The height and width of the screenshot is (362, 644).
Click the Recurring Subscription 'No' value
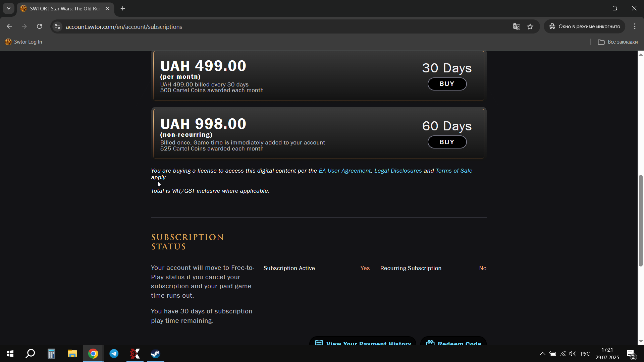click(x=483, y=268)
